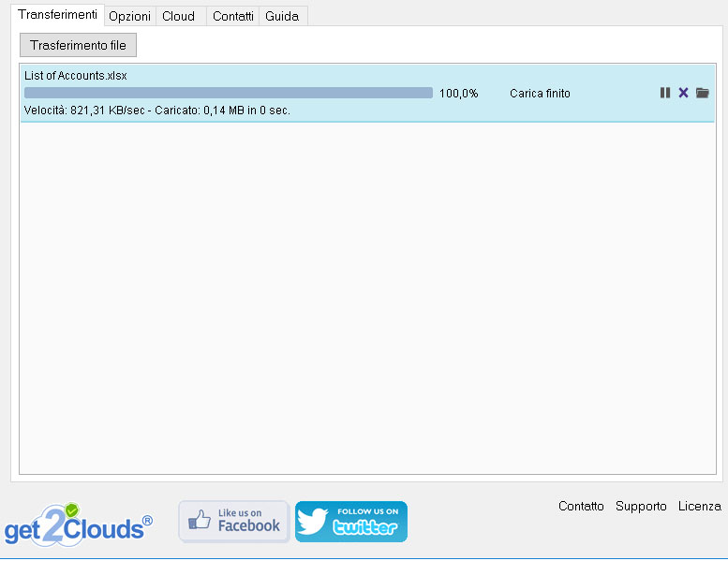
Task: Select the List of Accounts.xlsx filename
Action: coord(76,76)
